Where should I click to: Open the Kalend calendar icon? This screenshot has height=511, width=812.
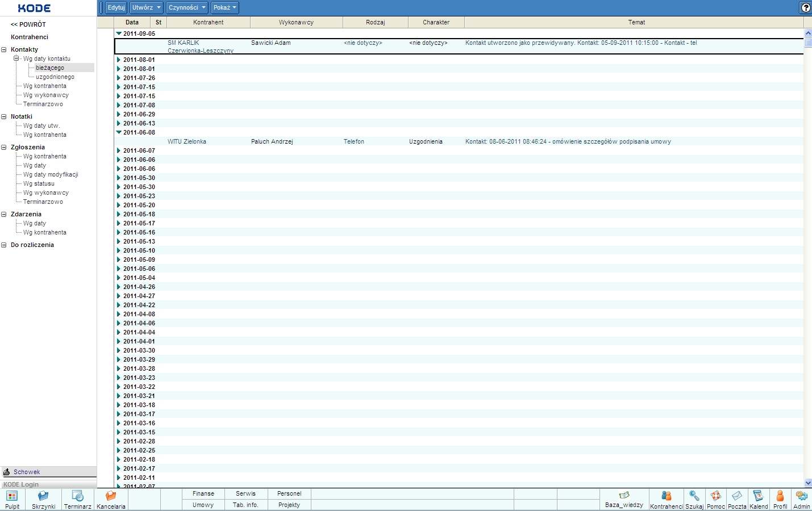point(759,500)
